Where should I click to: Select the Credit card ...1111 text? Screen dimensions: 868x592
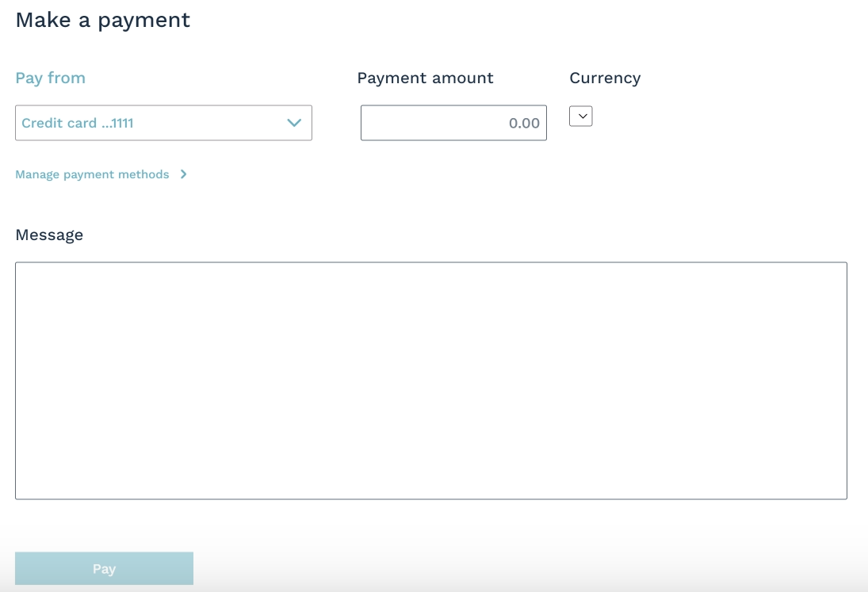click(x=78, y=123)
